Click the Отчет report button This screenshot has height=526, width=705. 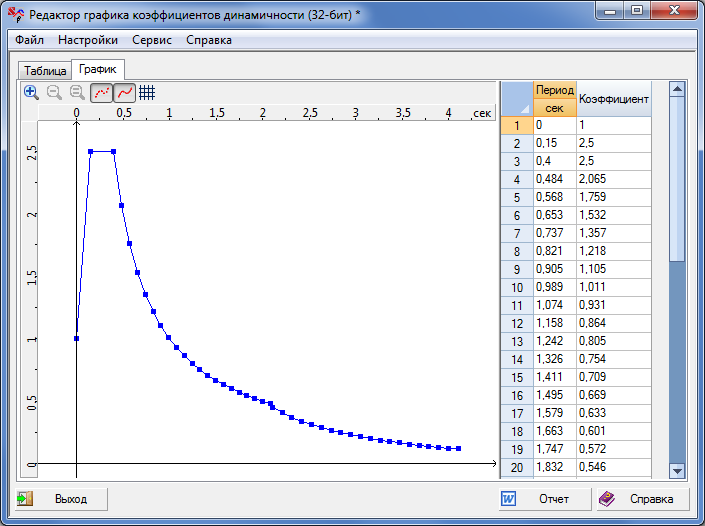[540, 499]
